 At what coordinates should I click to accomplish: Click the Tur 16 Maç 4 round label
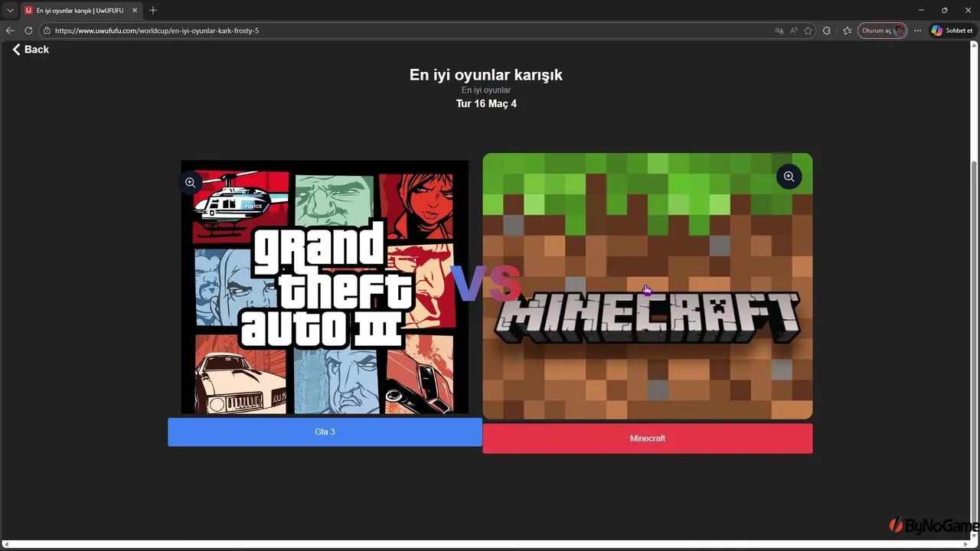[x=486, y=103]
